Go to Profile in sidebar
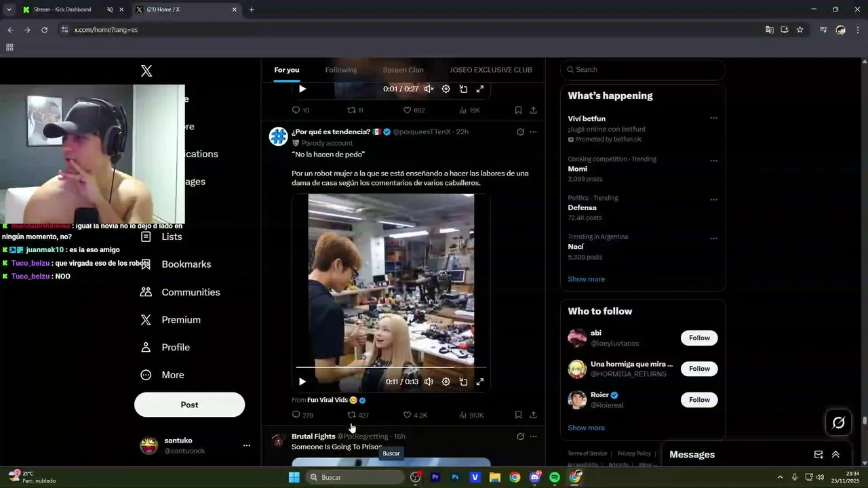868x488 pixels. (x=165, y=347)
